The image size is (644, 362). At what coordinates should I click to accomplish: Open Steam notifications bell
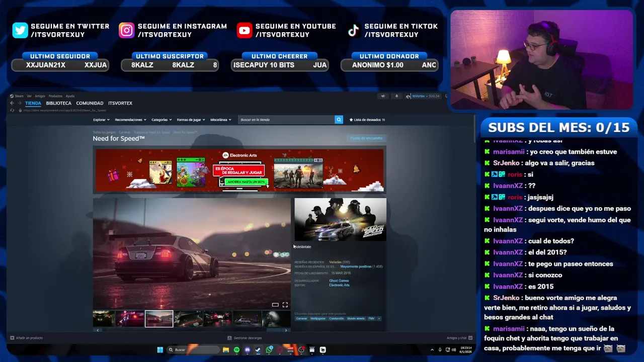click(396, 96)
